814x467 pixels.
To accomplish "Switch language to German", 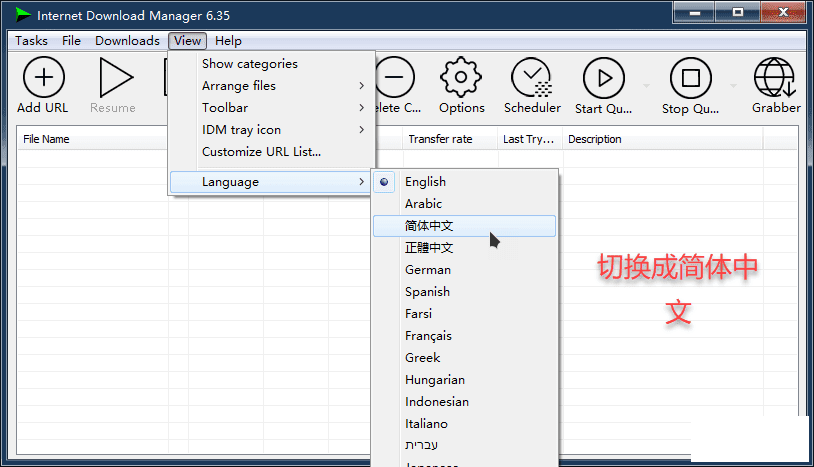I will tap(465, 270).
